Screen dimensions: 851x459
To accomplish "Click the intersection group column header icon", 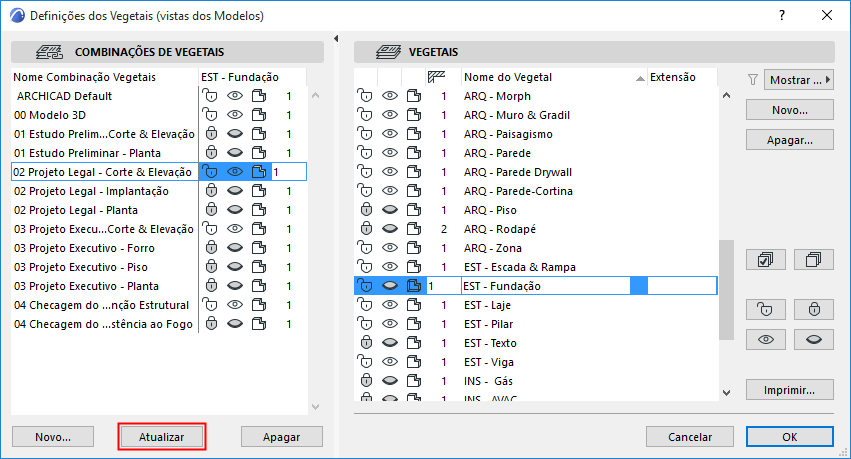I will 435,77.
